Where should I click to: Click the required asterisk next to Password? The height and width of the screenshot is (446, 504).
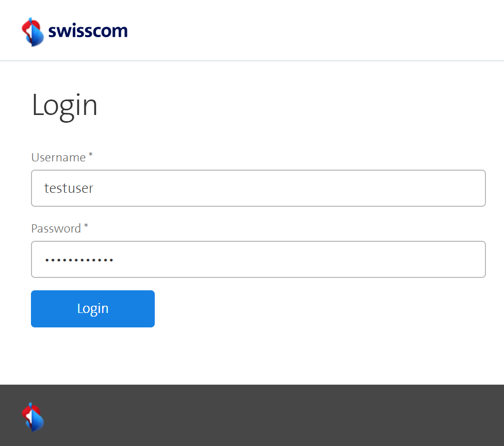[x=86, y=226]
